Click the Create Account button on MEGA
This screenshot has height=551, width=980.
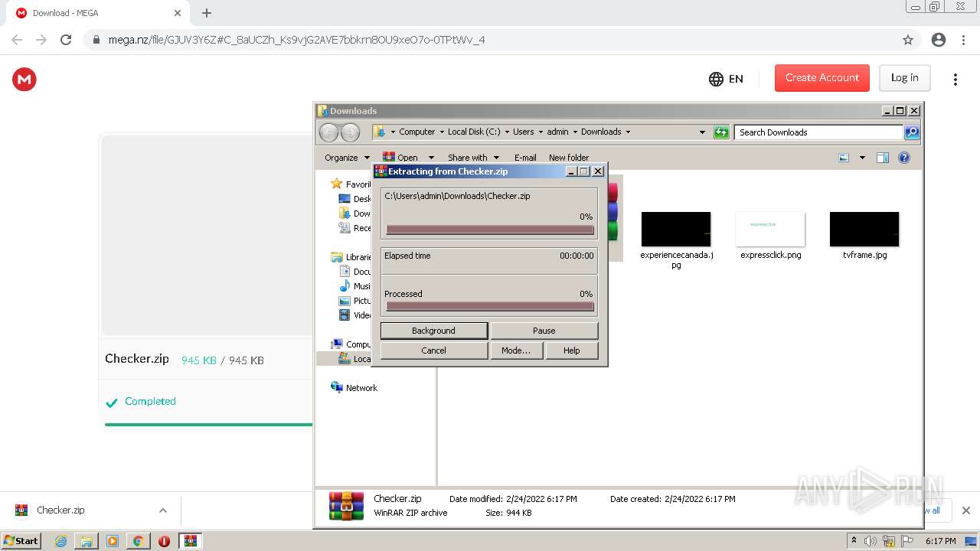822,78
